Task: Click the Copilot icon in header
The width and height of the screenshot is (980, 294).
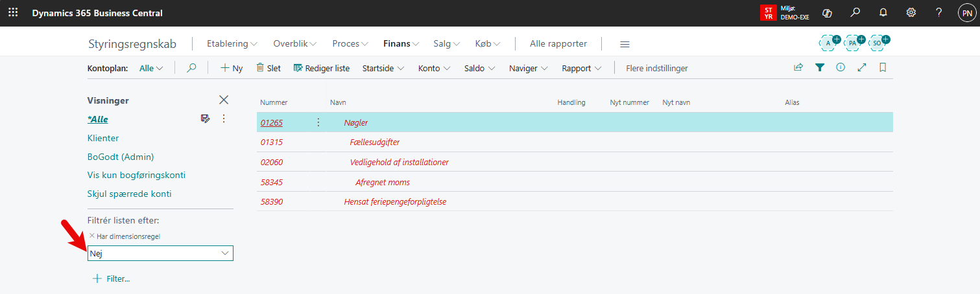Action: [x=827, y=13]
